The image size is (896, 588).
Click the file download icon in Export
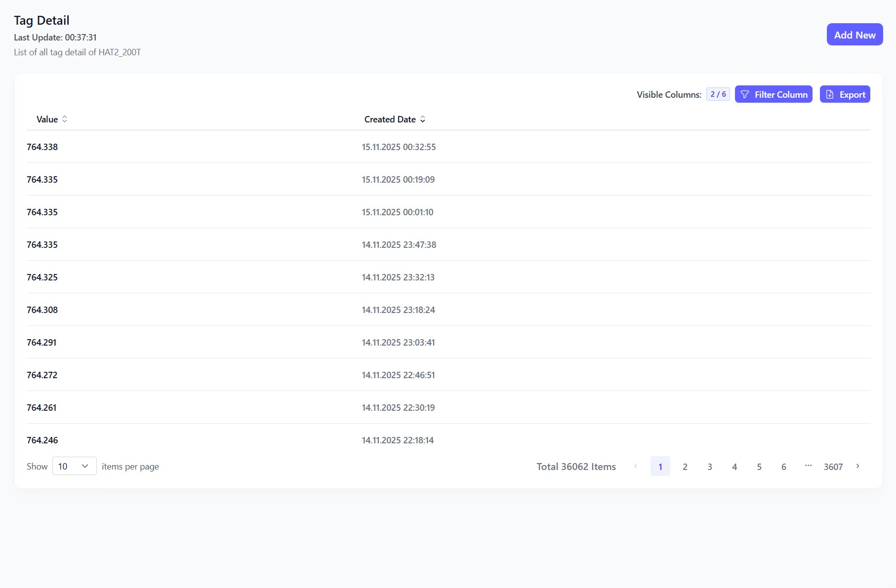[x=830, y=94]
